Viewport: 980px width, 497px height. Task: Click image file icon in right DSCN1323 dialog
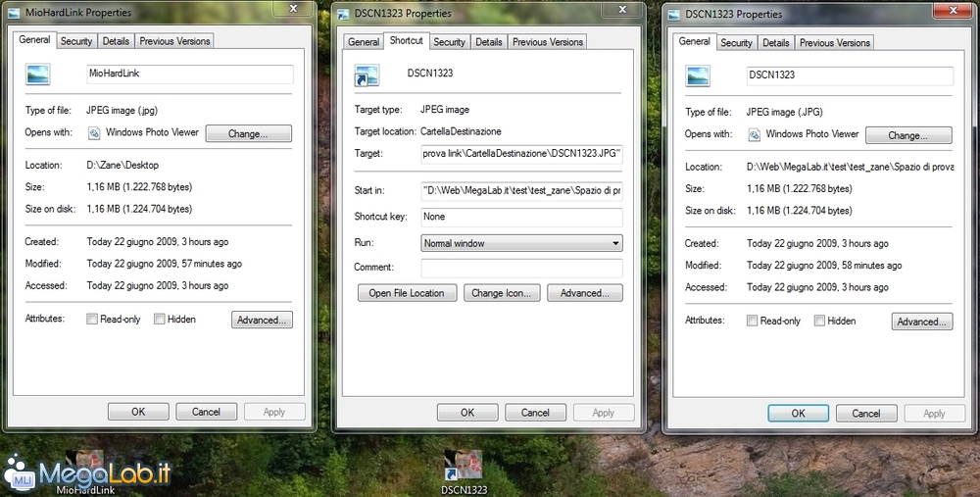tap(699, 75)
